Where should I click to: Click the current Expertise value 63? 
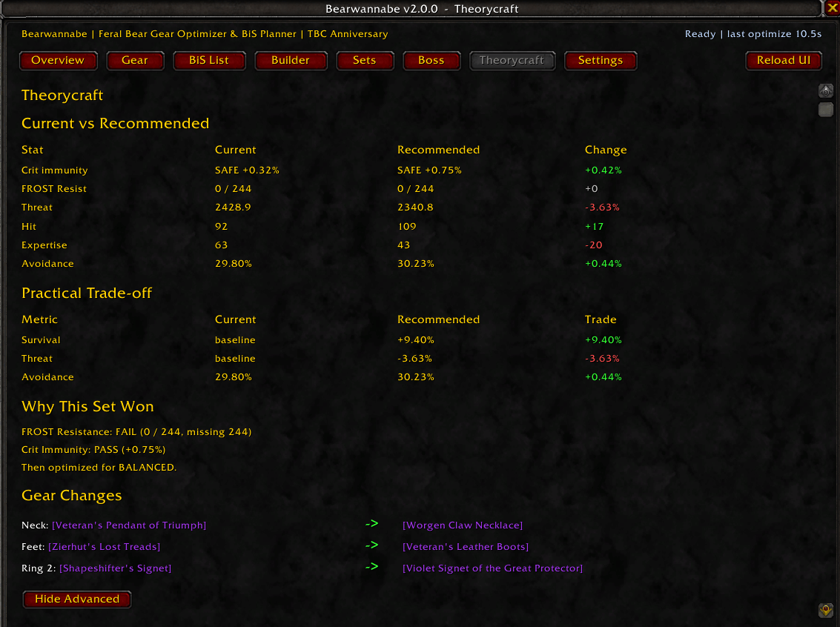click(x=221, y=245)
